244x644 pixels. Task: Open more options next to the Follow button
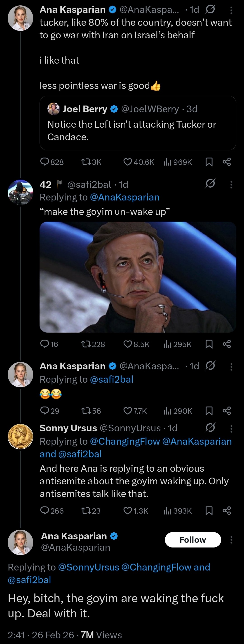click(x=231, y=540)
